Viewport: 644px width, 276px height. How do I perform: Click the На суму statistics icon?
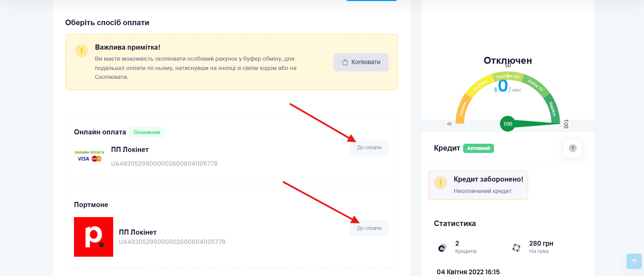tap(516, 247)
